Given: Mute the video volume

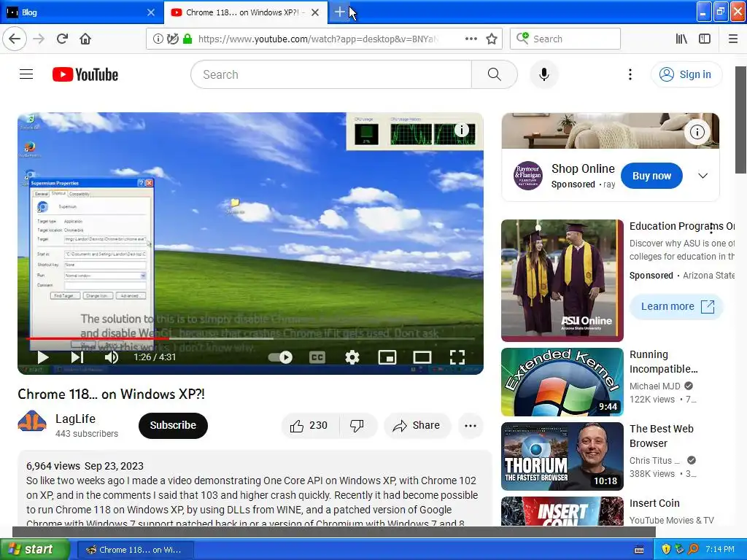Looking at the screenshot, I should pyautogui.click(x=112, y=357).
